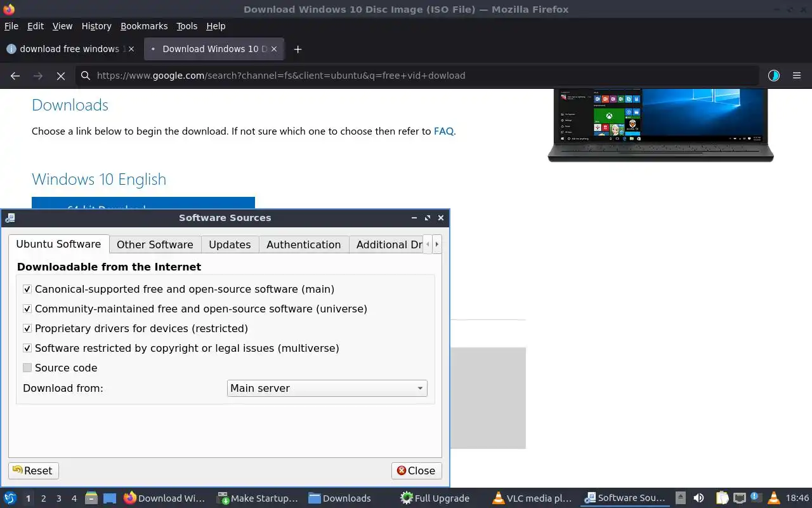Open the clipboard notes tray icon

click(x=722, y=498)
